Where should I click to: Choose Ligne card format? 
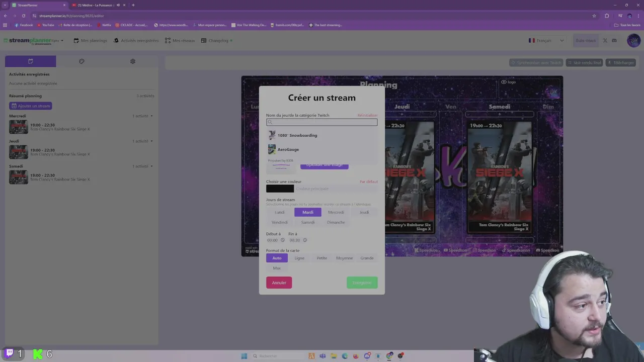point(299,258)
